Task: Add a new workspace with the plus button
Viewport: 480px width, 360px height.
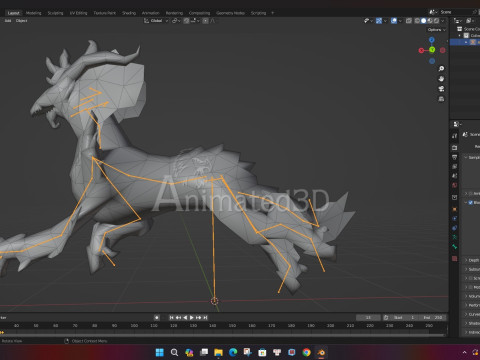Action: 272,13
